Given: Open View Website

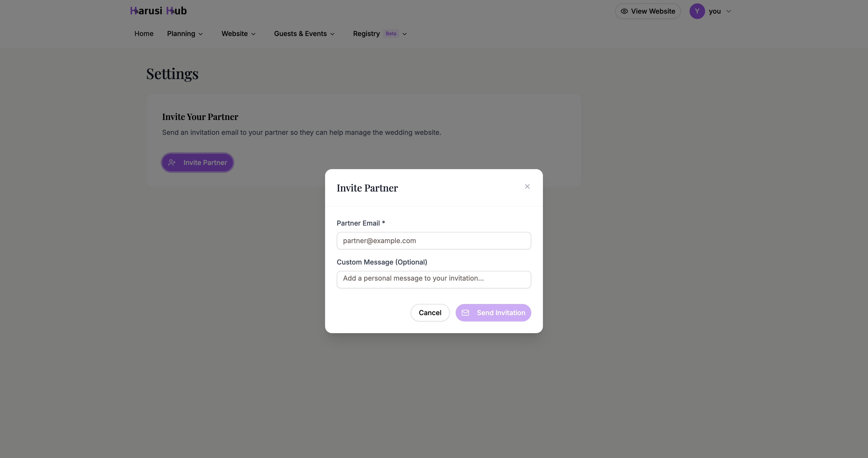Looking at the screenshot, I should (x=648, y=11).
